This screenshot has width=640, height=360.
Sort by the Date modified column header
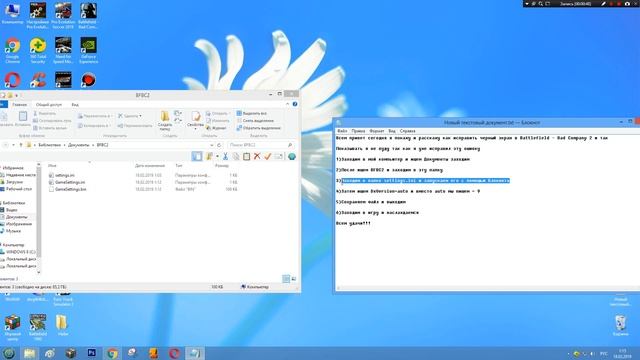click(150, 166)
